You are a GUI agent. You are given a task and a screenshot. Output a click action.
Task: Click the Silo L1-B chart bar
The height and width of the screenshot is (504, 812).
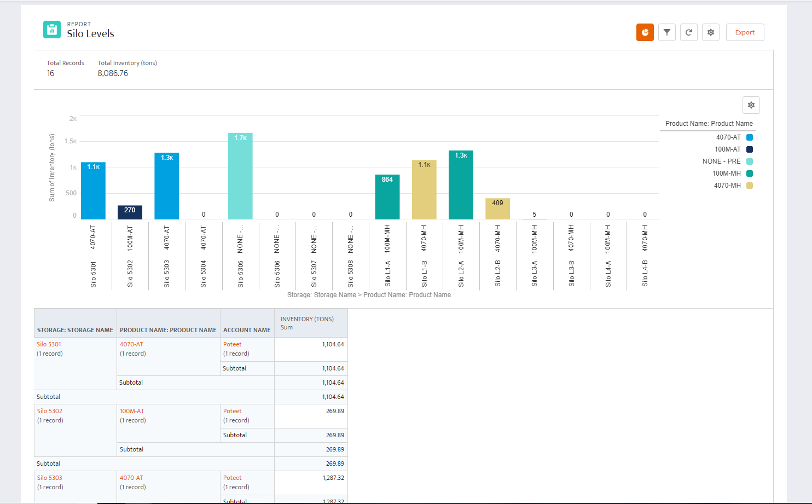[424, 190]
